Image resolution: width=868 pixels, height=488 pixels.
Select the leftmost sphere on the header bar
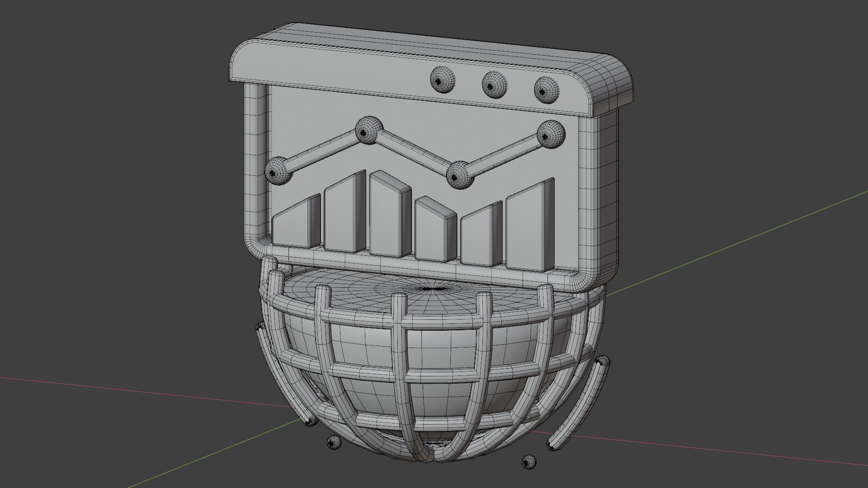point(442,80)
